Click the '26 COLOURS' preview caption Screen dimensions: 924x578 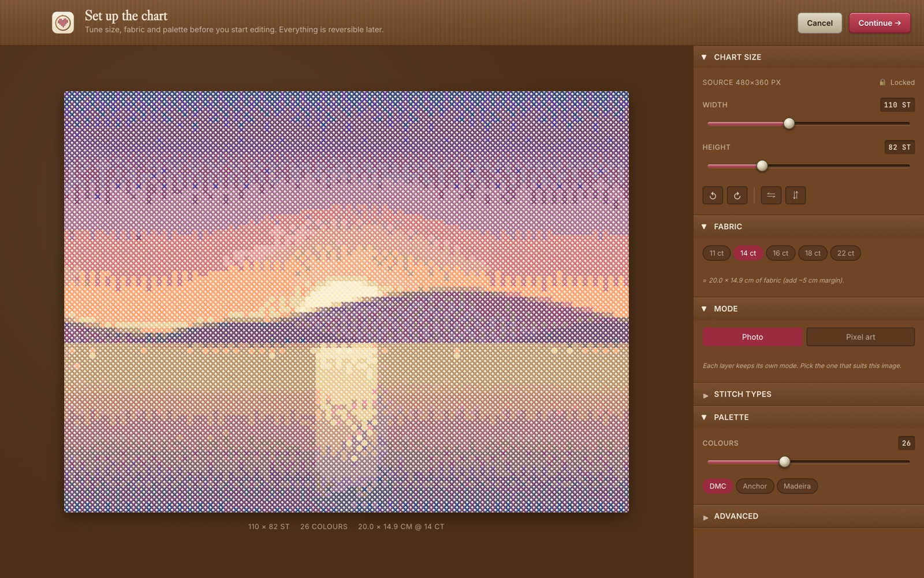pyautogui.click(x=324, y=527)
